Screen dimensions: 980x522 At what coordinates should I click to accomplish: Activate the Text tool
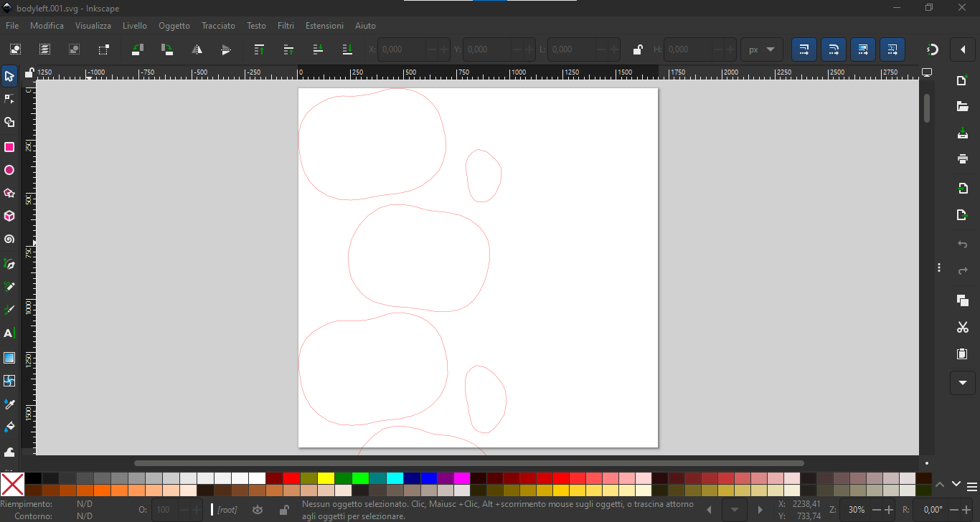(9, 333)
